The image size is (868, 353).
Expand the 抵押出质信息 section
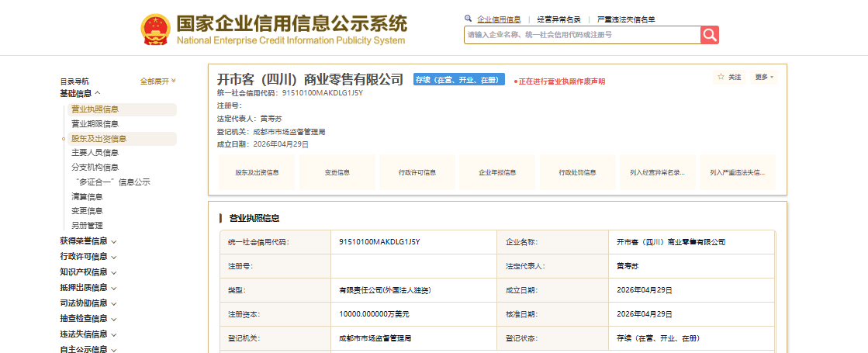pos(88,288)
